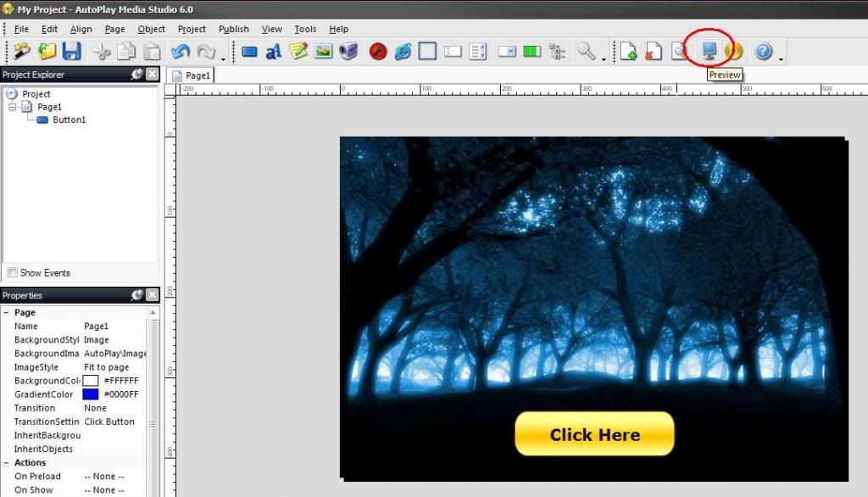Select the Label text object icon
Image resolution: width=868 pixels, height=497 pixels.
(x=273, y=52)
